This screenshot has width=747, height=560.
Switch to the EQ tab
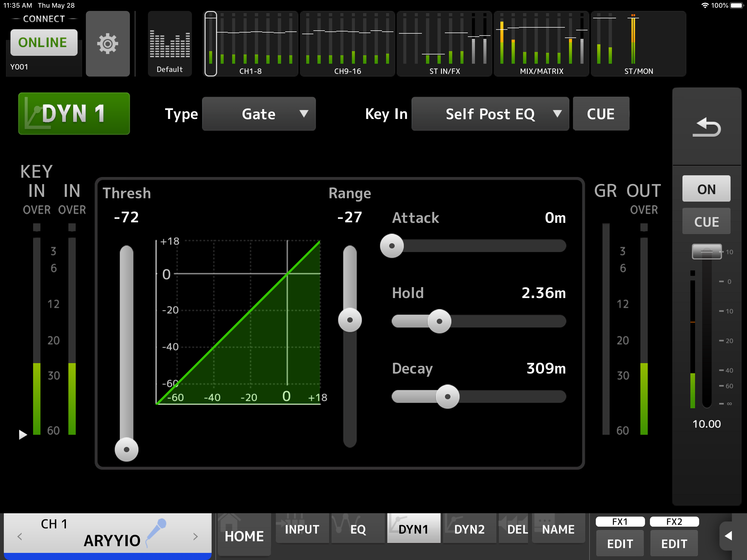[x=358, y=529]
